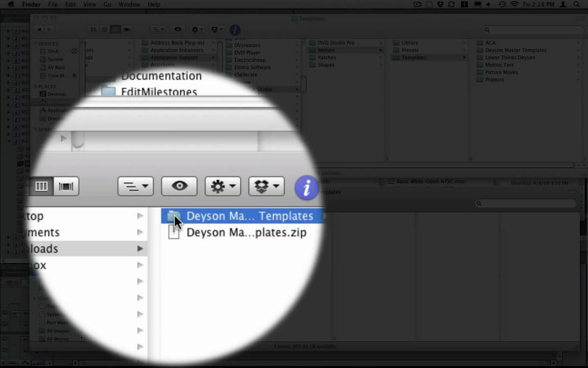Open the Arrange dropdown in Templates window

pyautogui.click(x=157, y=30)
